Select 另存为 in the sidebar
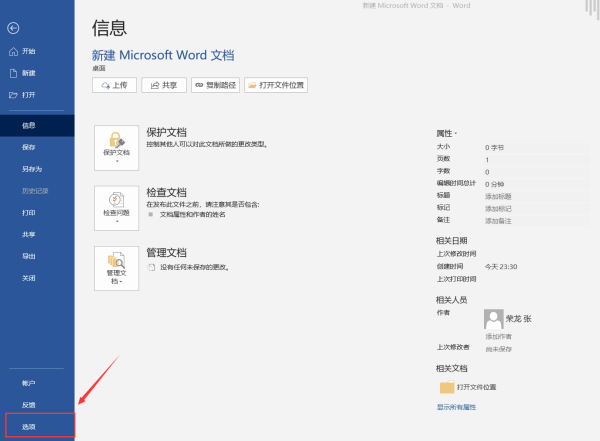 pos(32,169)
